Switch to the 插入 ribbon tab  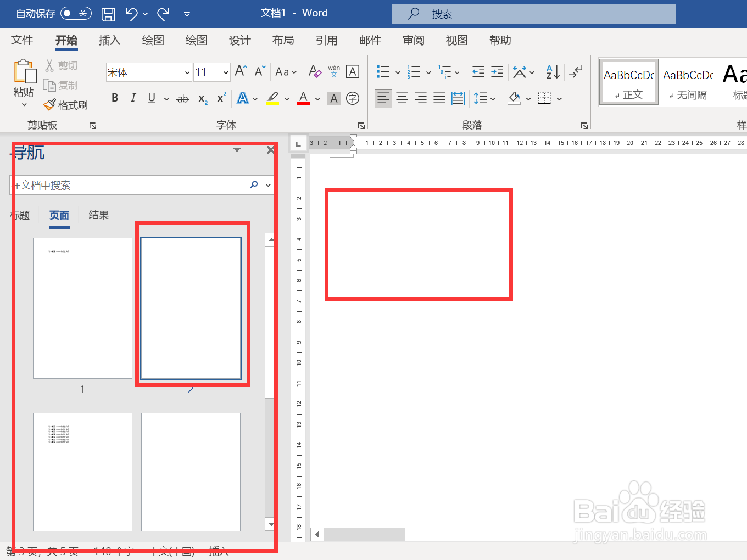tap(109, 40)
